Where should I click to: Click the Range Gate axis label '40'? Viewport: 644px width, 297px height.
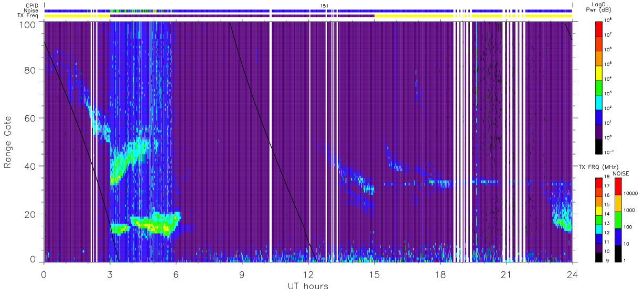coord(31,166)
